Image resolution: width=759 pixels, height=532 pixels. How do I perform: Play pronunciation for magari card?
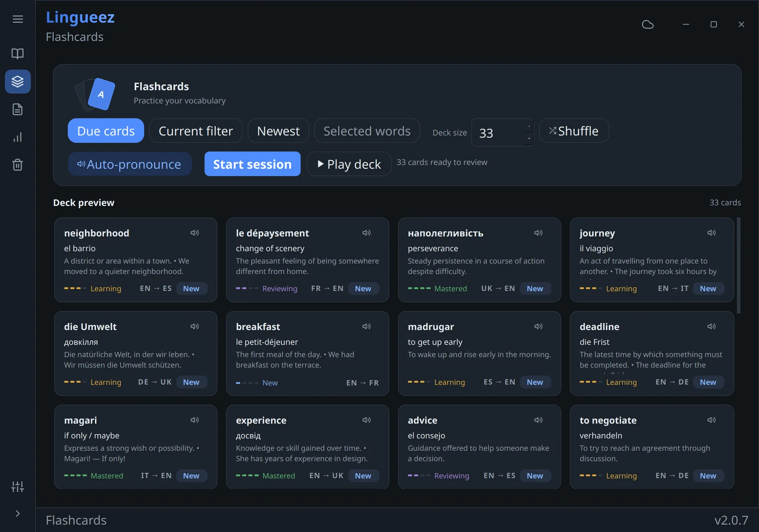194,420
